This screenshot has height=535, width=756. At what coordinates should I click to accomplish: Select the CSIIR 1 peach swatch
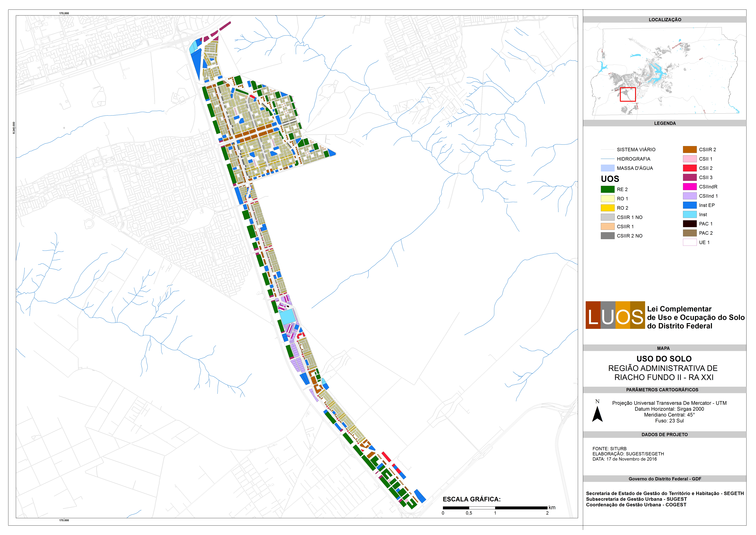pos(608,226)
